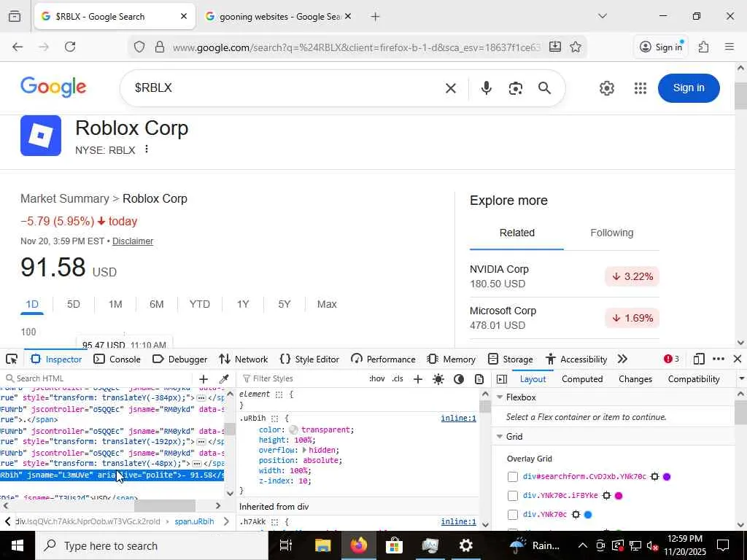Open the Network tab
Image resolution: width=747 pixels, height=560 pixels.
pos(244,359)
